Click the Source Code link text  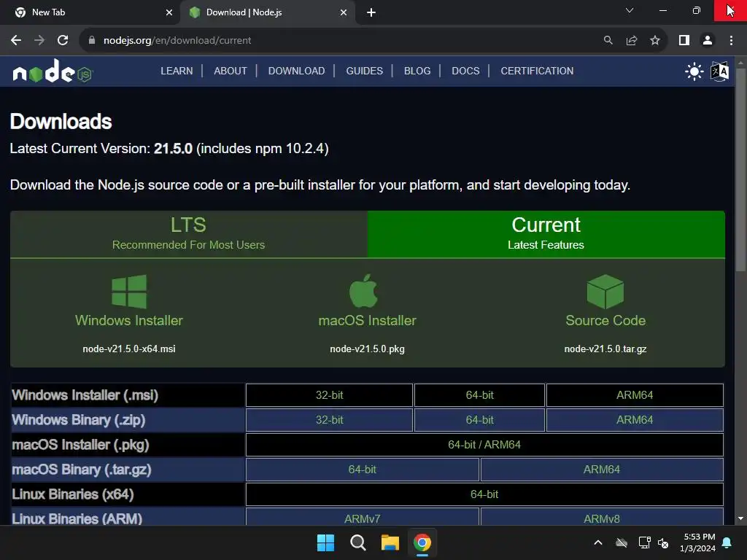pyautogui.click(x=605, y=321)
